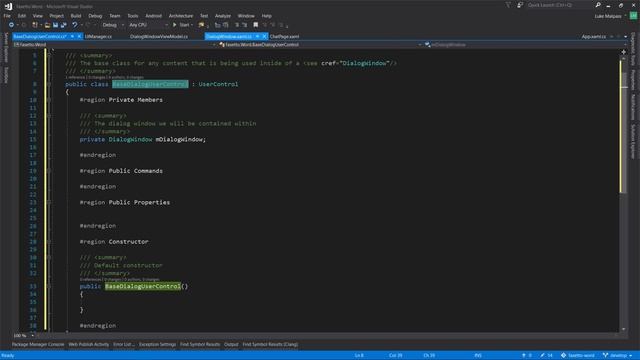Start debugging with the green play icon
Viewport: 640px width, 360px height.
point(175,25)
